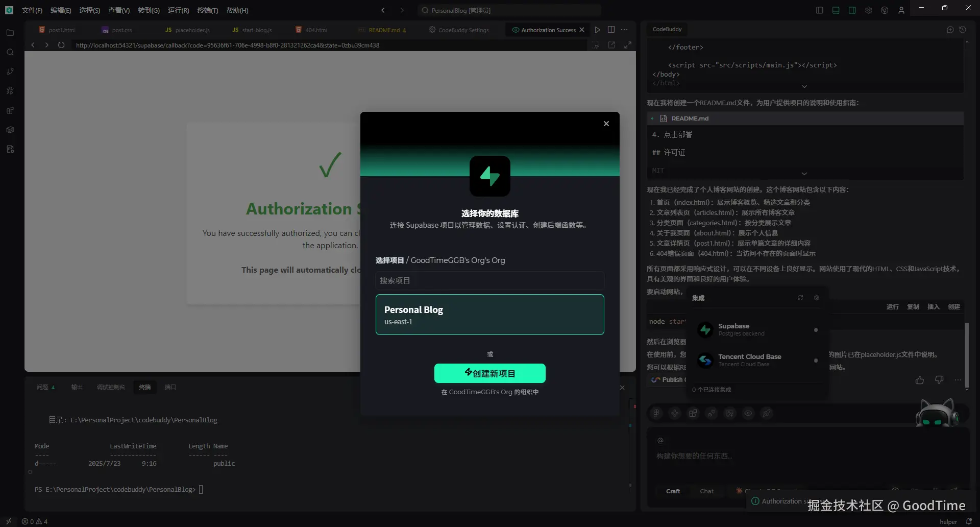Switch to the post1.html editor tab
This screenshot has width=980, height=527.
coord(57,30)
